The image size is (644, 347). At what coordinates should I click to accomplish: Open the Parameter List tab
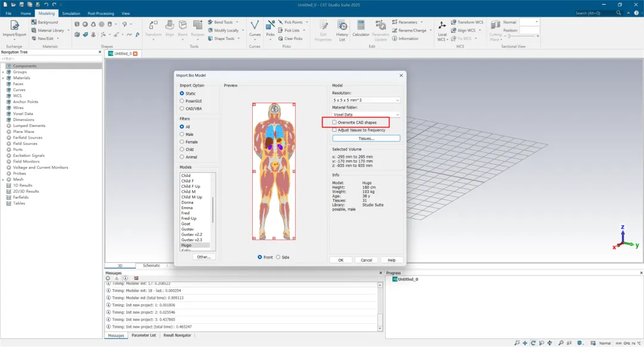tap(143, 336)
